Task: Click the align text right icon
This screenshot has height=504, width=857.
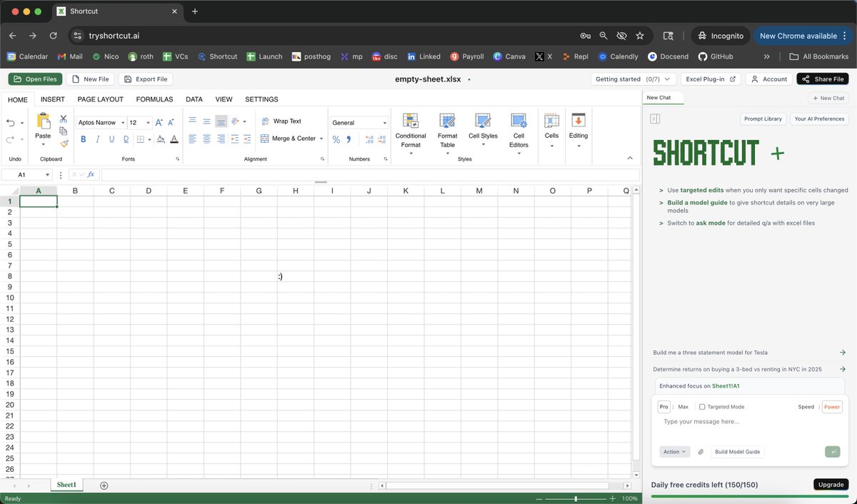Action: tap(221, 138)
